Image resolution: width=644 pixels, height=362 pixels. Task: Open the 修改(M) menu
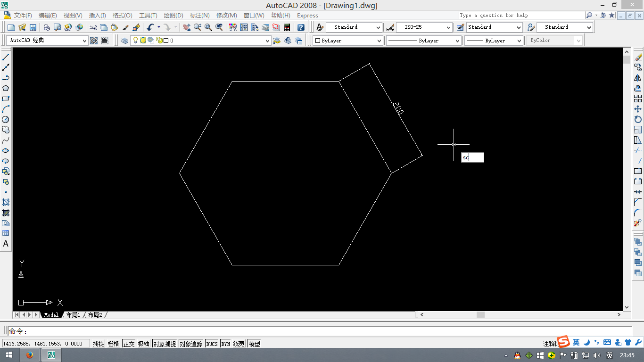pos(227,16)
